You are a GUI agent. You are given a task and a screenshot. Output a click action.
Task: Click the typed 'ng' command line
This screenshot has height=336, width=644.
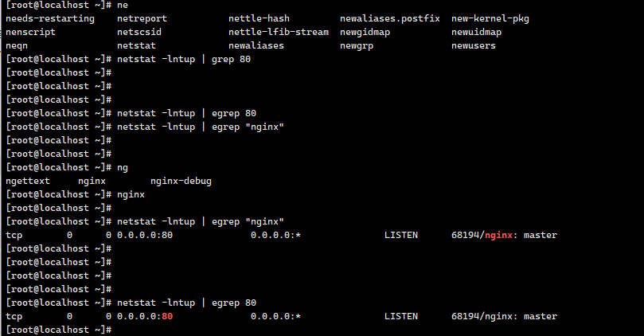122,167
